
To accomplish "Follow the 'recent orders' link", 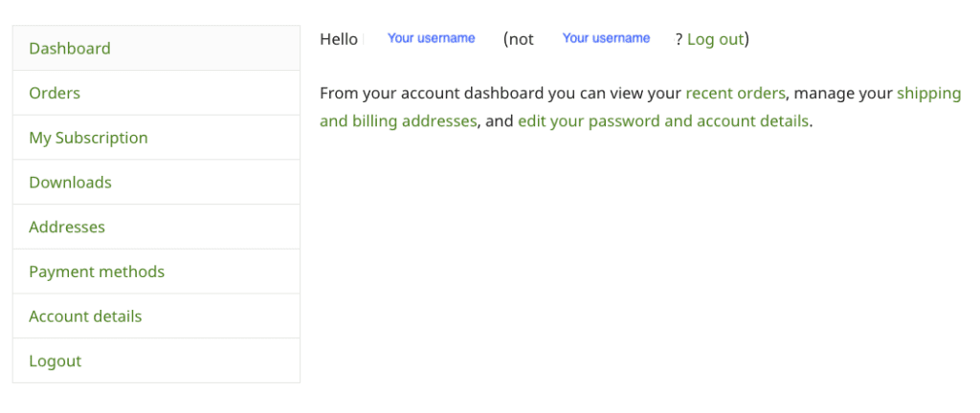I will click(x=735, y=94).
